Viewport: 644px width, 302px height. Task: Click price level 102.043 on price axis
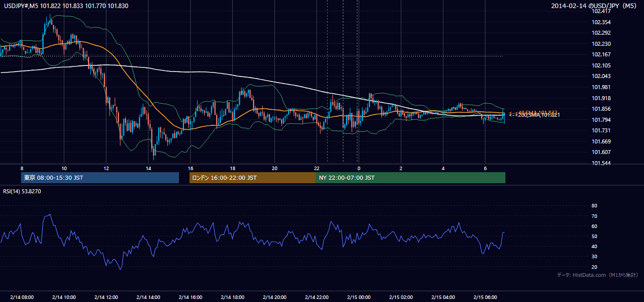click(601, 77)
